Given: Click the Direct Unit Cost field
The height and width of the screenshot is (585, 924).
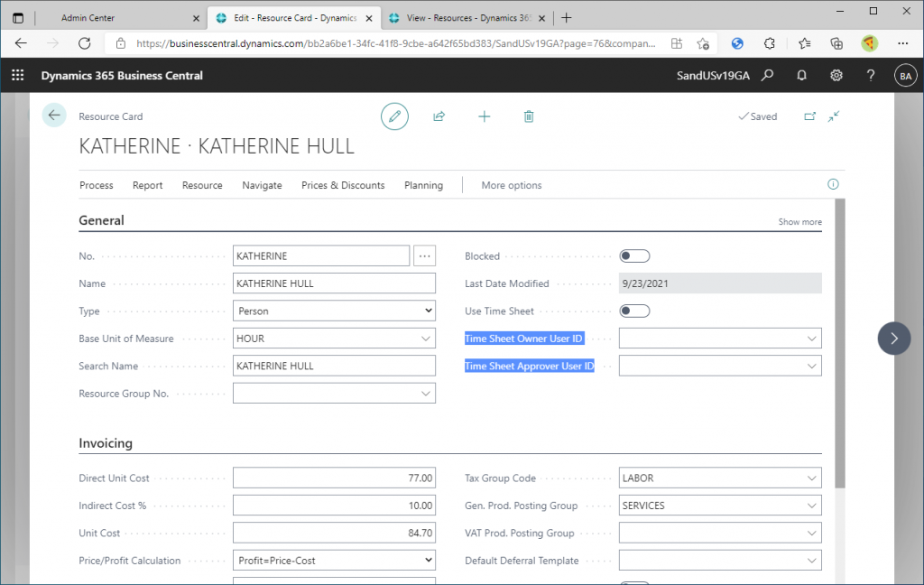Looking at the screenshot, I should pyautogui.click(x=334, y=478).
